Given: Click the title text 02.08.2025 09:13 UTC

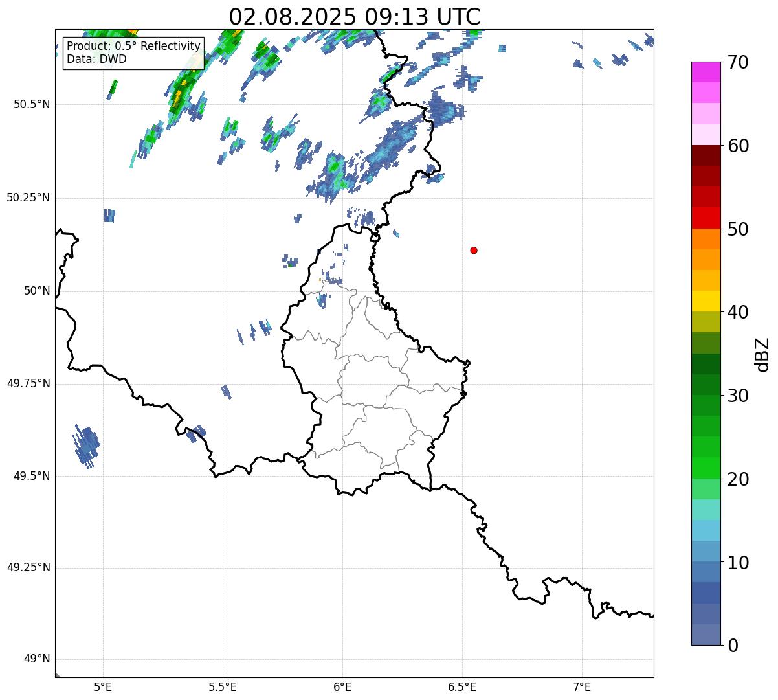Looking at the screenshot, I should [355, 17].
